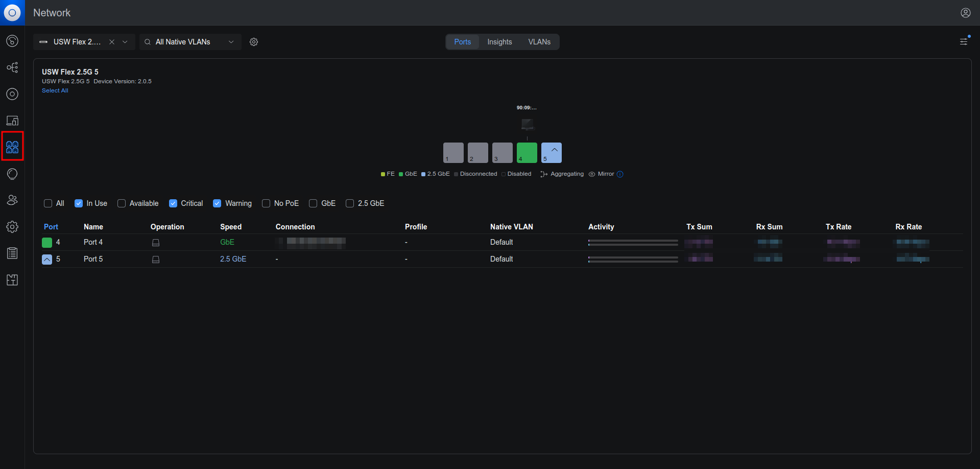Open the Topology sidebar icon
Screen dimensions: 980x469
12,67
